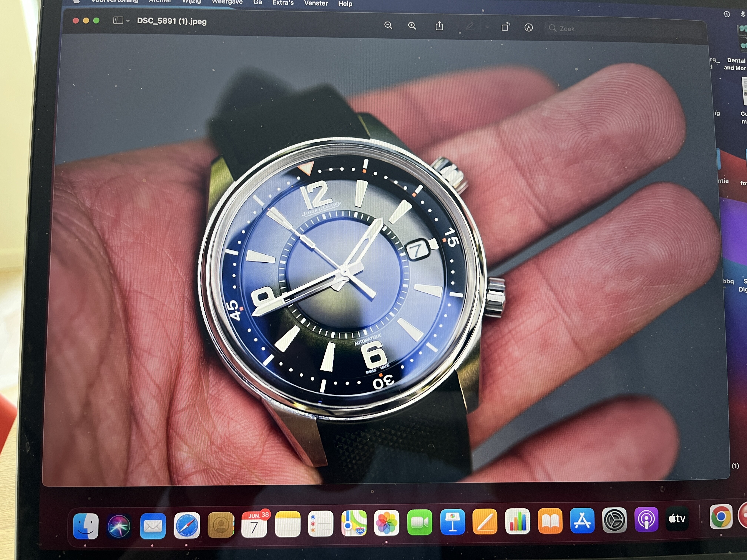Open Contacts from the Dock
The height and width of the screenshot is (560, 747).
click(220, 525)
